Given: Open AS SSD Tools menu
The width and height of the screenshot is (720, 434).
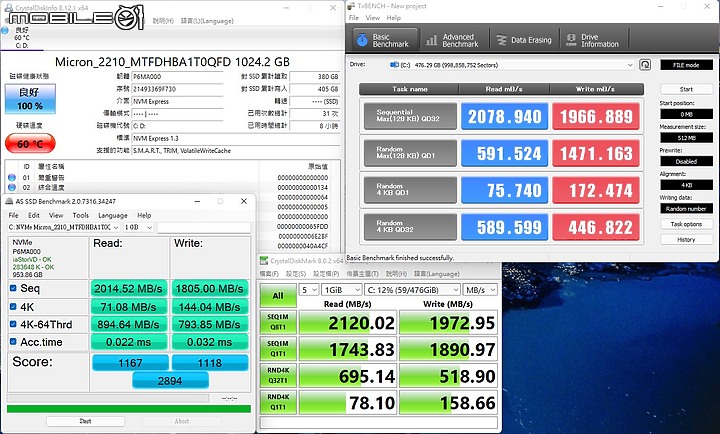Looking at the screenshot, I should point(80,215).
